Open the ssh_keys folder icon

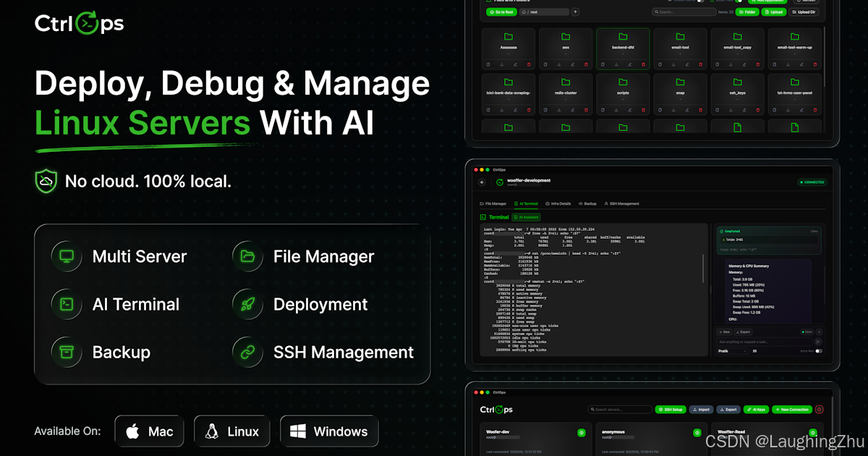click(x=738, y=82)
